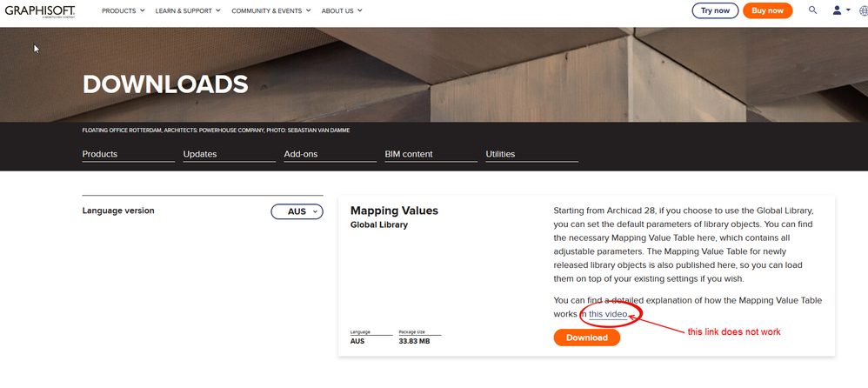Switch to the Add-ons tab
Screen dimensions: 868x388
click(330, 155)
